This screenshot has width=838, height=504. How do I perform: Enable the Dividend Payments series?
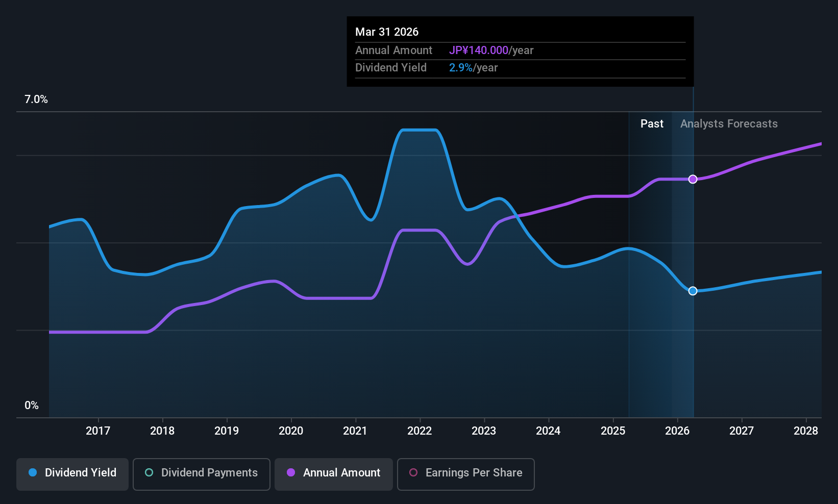coord(201,473)
